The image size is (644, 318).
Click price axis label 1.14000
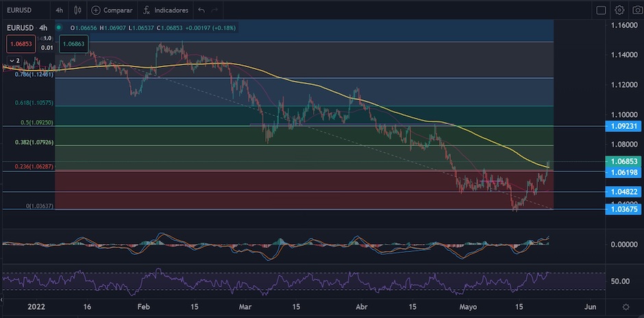624,55
